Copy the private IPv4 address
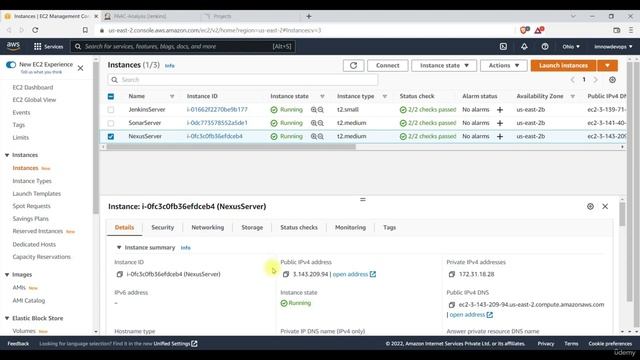This screenshot has height=360, width=640. click(452, 274)
